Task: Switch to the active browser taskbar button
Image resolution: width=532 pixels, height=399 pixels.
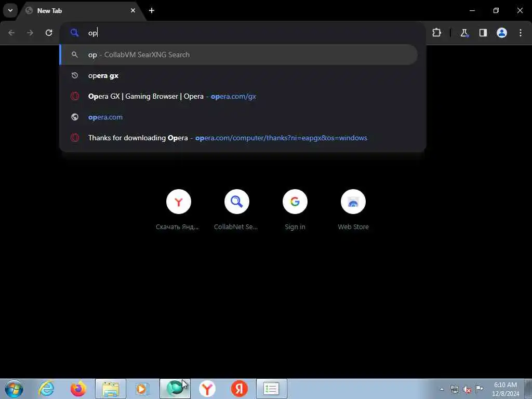Action: pos(175,389)
